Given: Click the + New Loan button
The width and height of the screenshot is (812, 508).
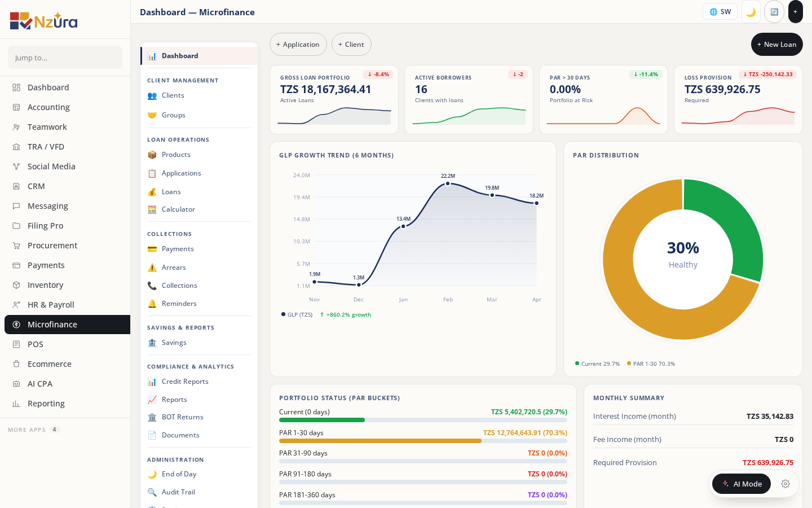Looking at the screenshot, I should [x=777, y=45].
